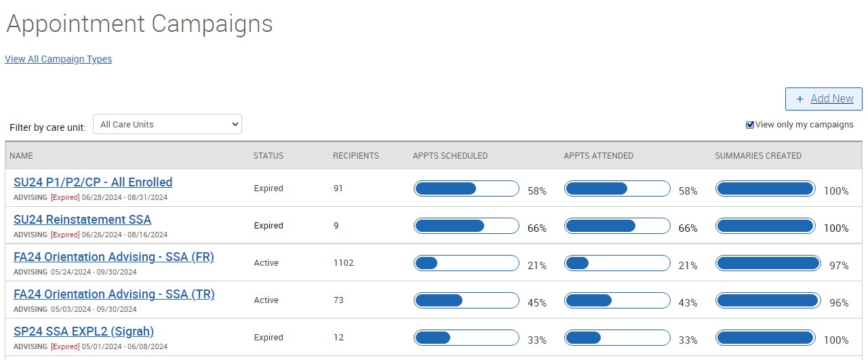Click the Recipients column header
This screenshot has width=868, height=360.
click(x=355, y=156)
